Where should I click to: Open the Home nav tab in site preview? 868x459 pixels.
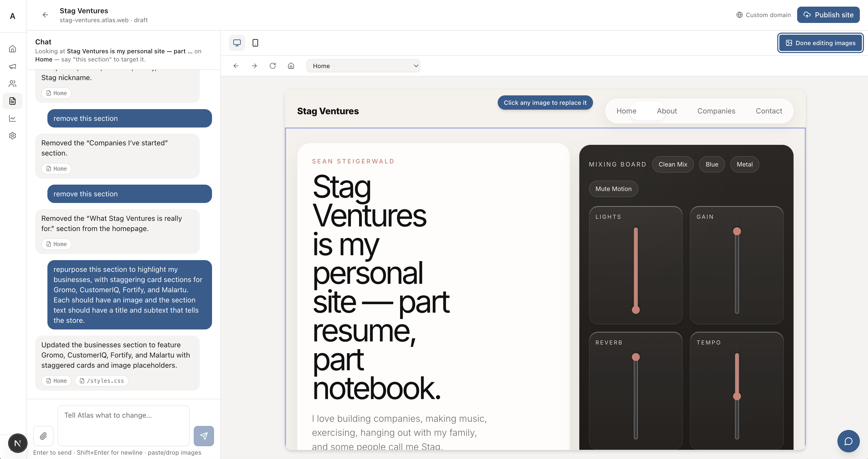[x=626, y=111]
